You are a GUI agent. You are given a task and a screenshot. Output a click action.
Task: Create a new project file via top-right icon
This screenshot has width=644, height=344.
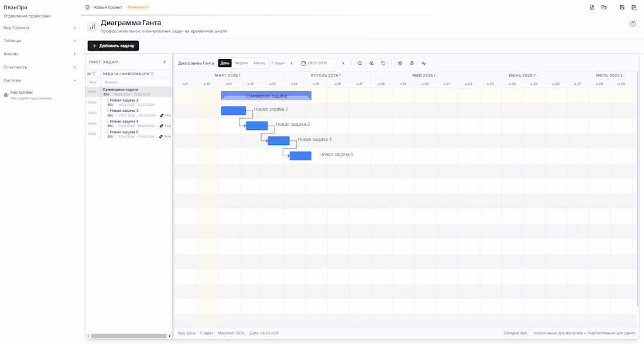coord(591,8)
